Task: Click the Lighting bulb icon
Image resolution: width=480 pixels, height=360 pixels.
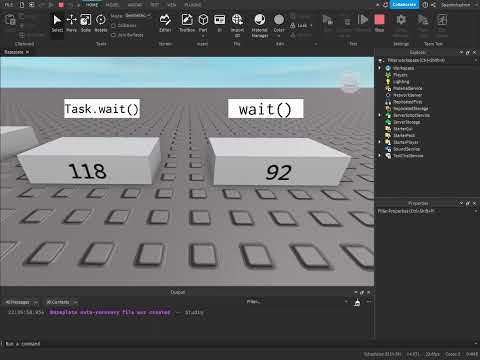Action: coord(388,82)
